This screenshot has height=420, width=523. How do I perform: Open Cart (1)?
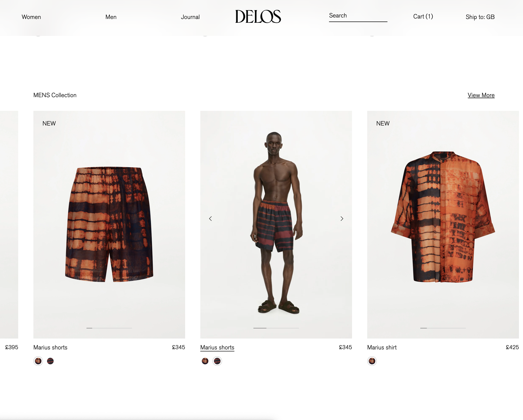[x=423, y=16]
